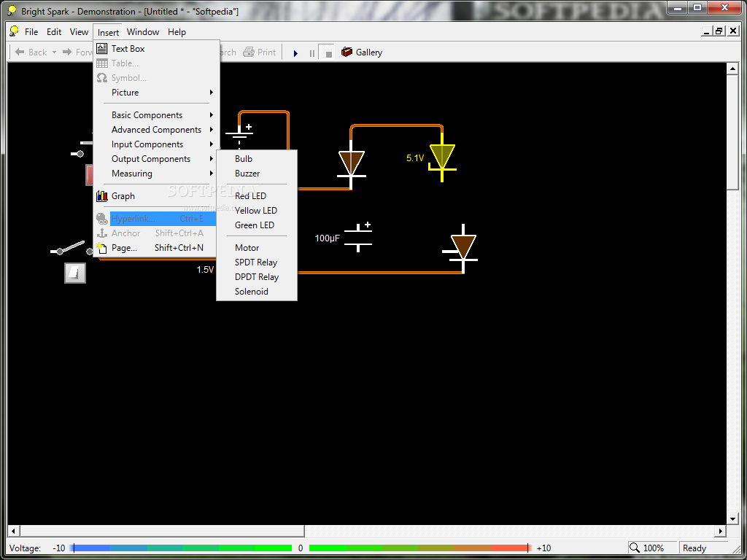The height and width of the screenshot is (560, 747).
Task: Minimize the inner document window
Action: (707, 32)
